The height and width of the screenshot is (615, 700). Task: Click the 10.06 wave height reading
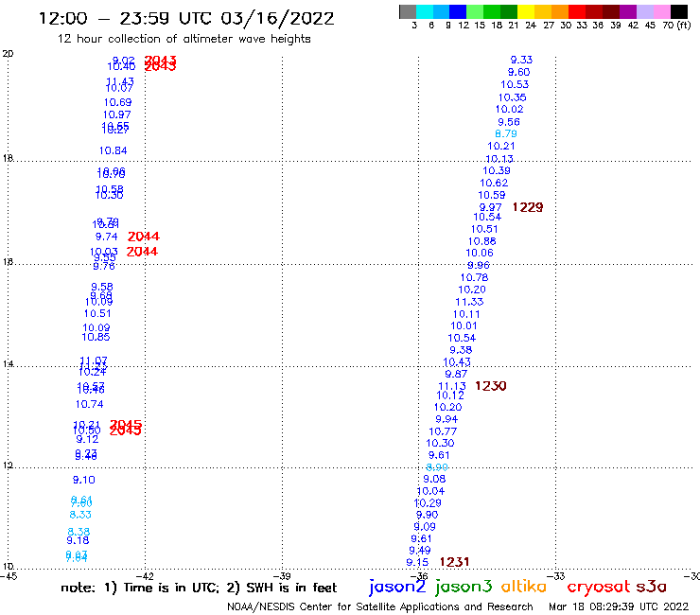click(480, 253)
